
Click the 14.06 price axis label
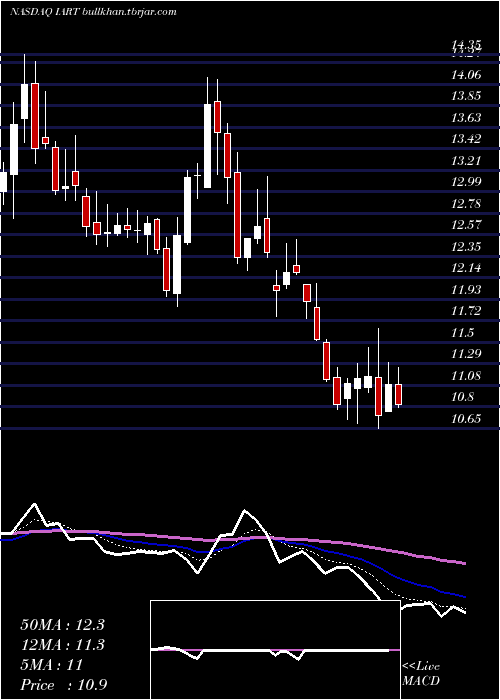coord(466,75)
